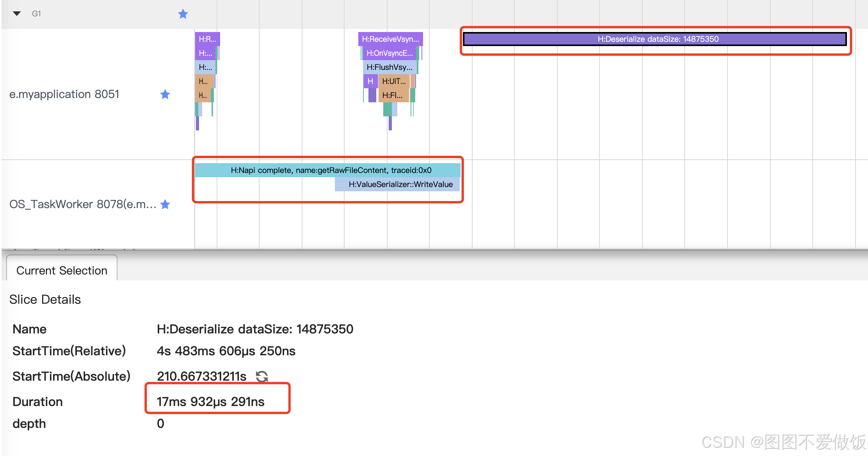The width and height of the screenshot is (868, 456).
Task: Collapse the G1 group triangle
Action: [16, 14]
